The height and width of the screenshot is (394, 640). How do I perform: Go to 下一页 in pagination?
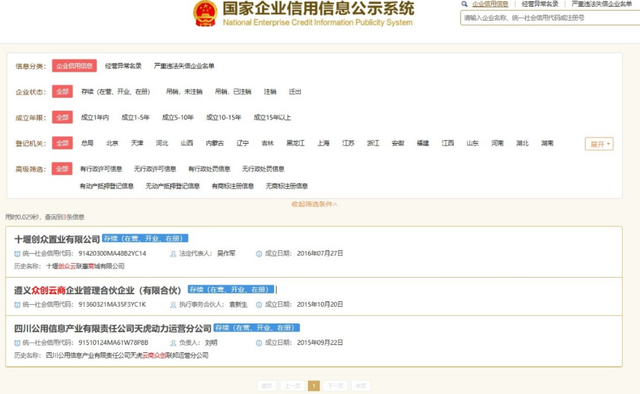[336, 386]
